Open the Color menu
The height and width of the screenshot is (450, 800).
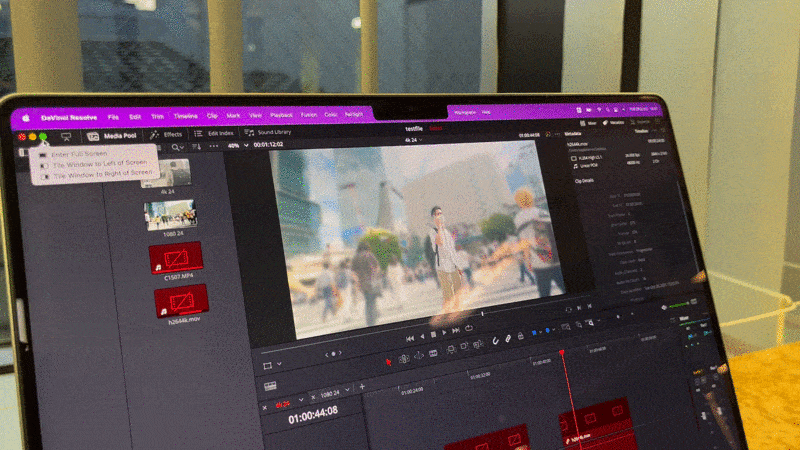(331, 115)
